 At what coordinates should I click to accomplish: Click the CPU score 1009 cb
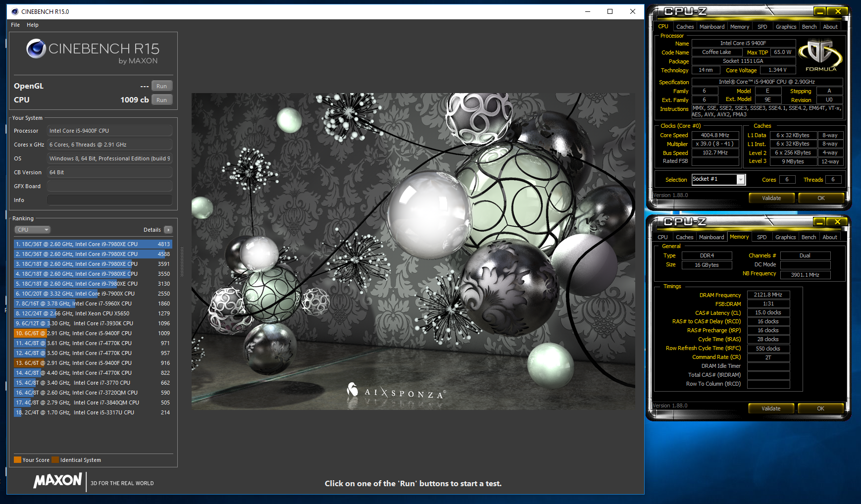[x=135, y=100]
